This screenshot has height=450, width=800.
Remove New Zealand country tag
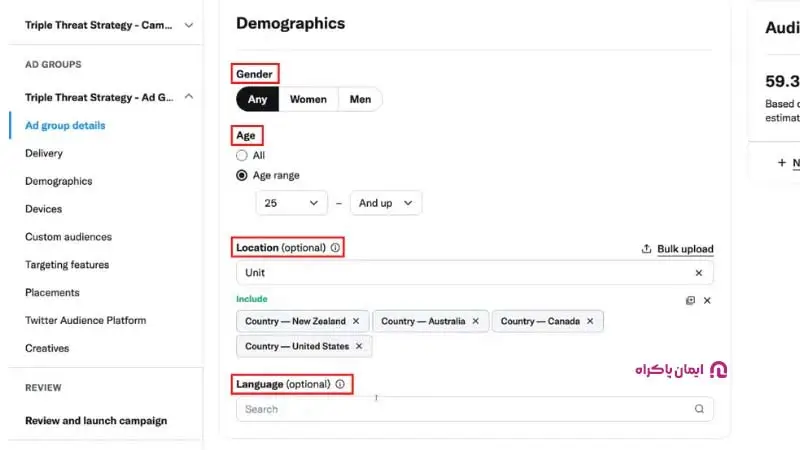(x=356, y=321)
